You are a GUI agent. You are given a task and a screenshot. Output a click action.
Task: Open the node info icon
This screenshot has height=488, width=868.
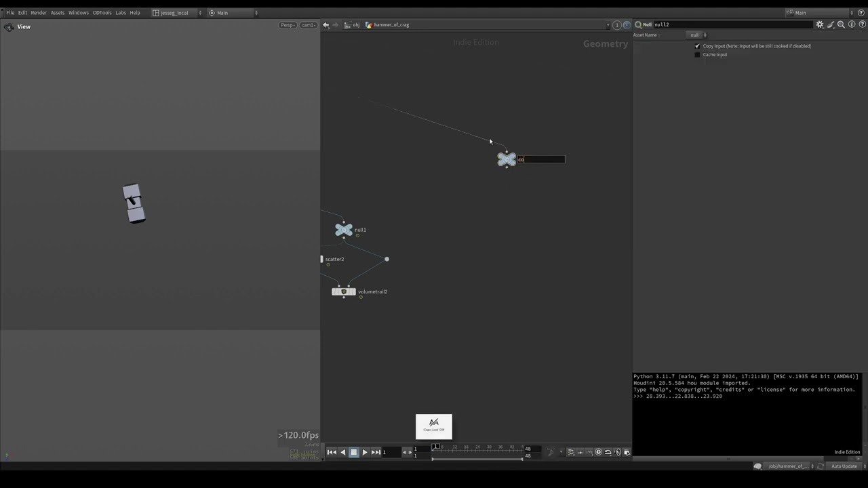tap(852, 24)
